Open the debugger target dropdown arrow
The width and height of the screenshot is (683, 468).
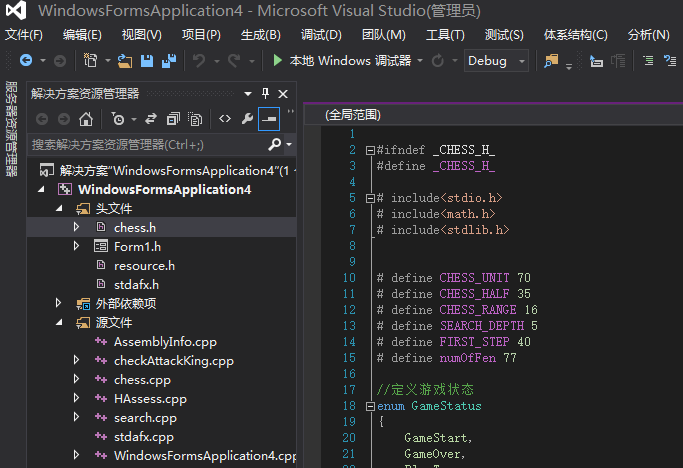pos(420,61)
